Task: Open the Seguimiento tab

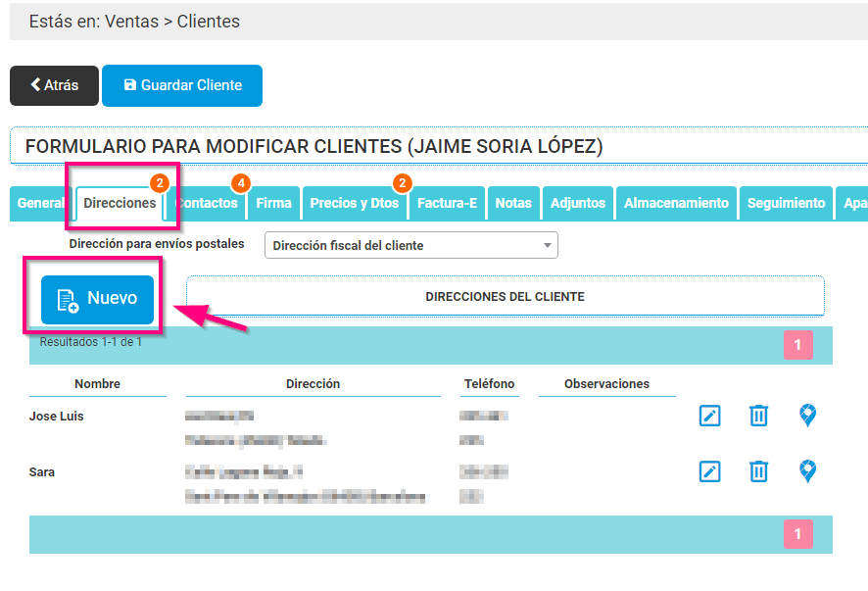Action: pyautogui.click(x=786, y=203)
